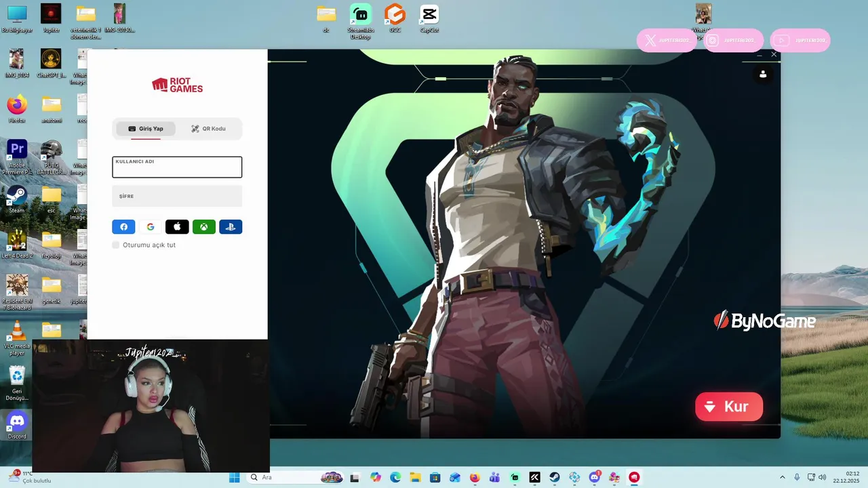Open the esc folder
This screenshot has height=488, width=868.
click(x=52, y=199)
